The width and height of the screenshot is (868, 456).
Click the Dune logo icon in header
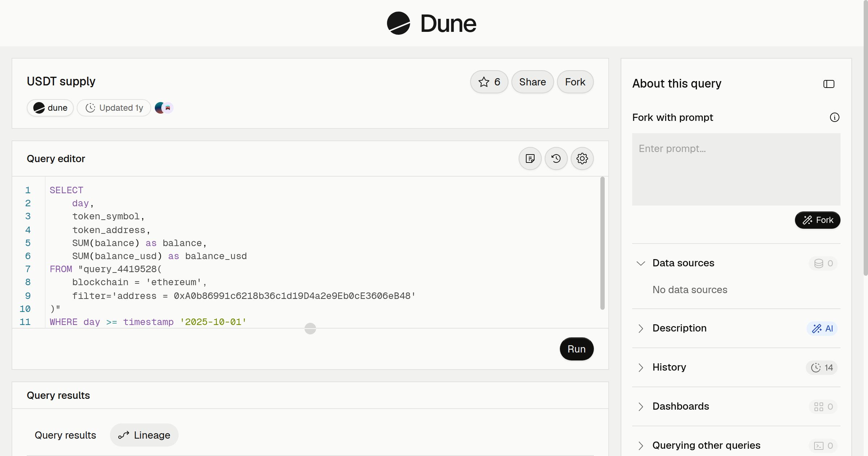click(398, 23)
